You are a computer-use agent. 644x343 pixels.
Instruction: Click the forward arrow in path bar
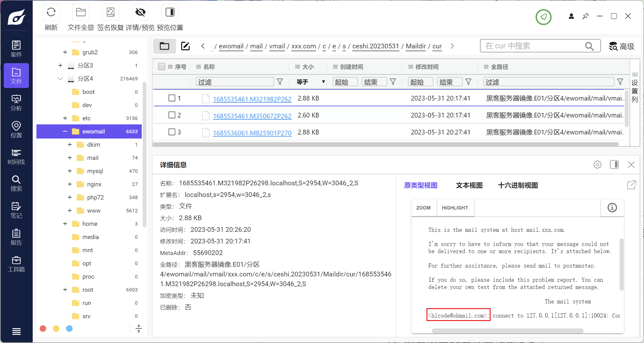coord(452,46)
